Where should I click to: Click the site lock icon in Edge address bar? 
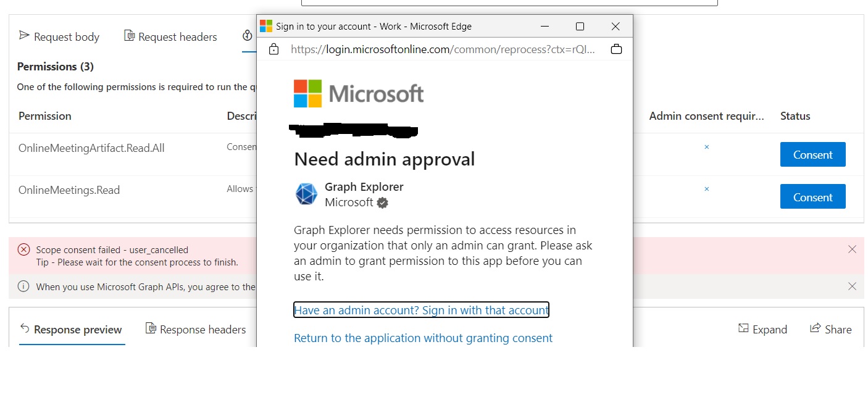[x=274, y=49]
